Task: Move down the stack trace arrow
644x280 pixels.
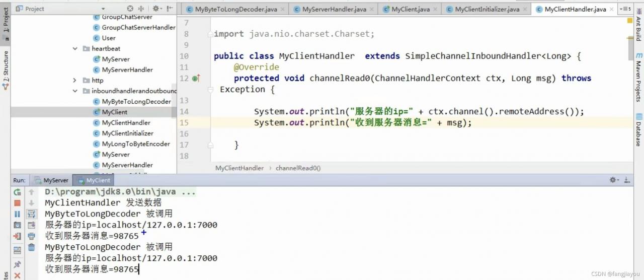Action: [x=31, y=203]
